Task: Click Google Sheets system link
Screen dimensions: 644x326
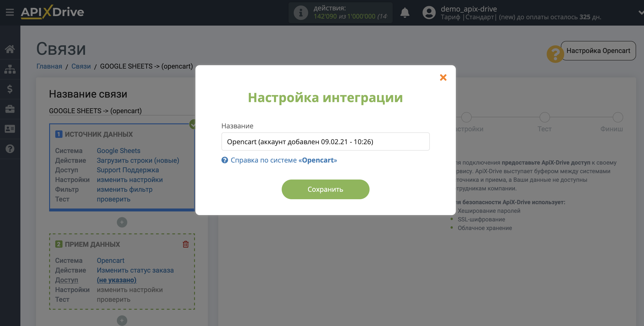Action: tap(118, 151)
